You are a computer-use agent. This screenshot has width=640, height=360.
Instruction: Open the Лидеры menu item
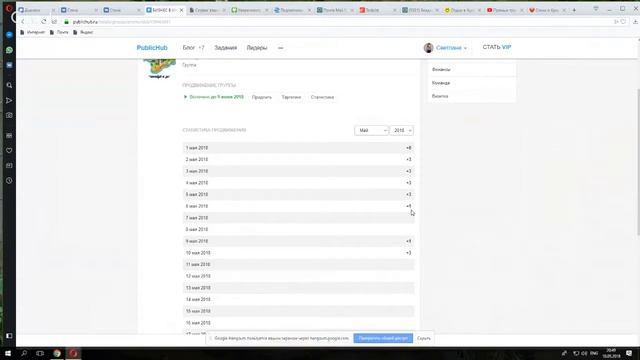coord(257,48)
